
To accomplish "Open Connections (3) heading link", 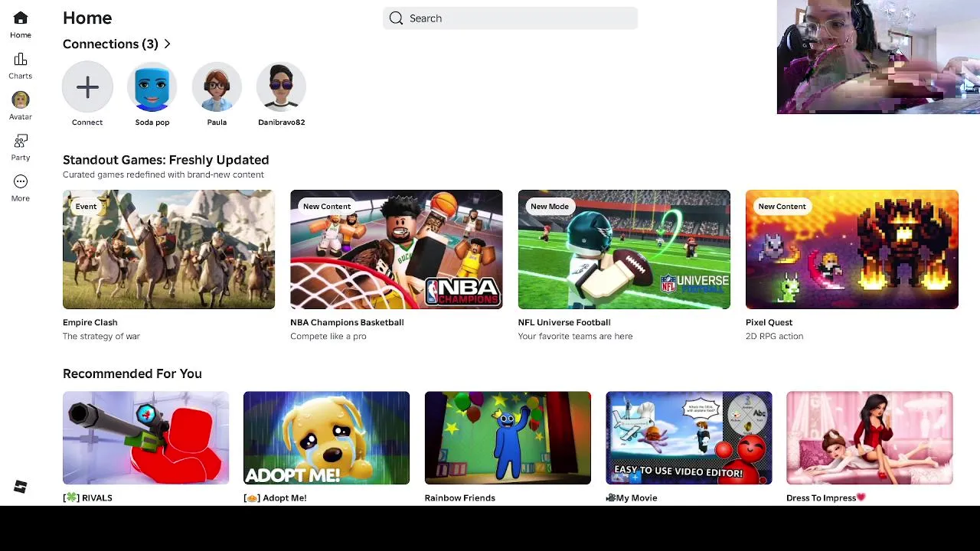I will click(110, 44).
